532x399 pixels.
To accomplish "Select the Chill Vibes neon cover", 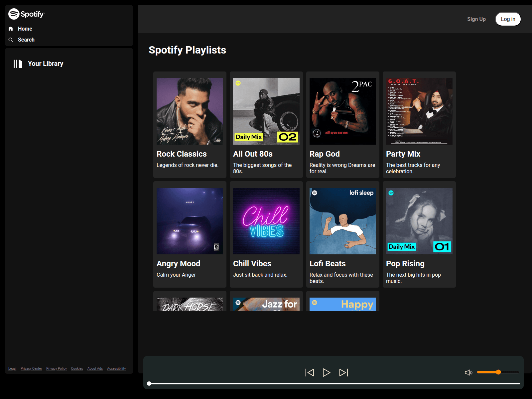I will (266, 221).
